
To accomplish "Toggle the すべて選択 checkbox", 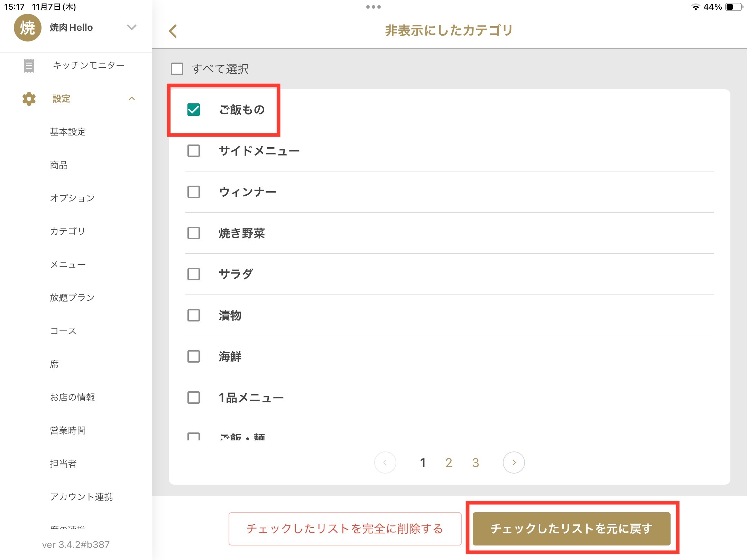I will [x=177, y=69].
